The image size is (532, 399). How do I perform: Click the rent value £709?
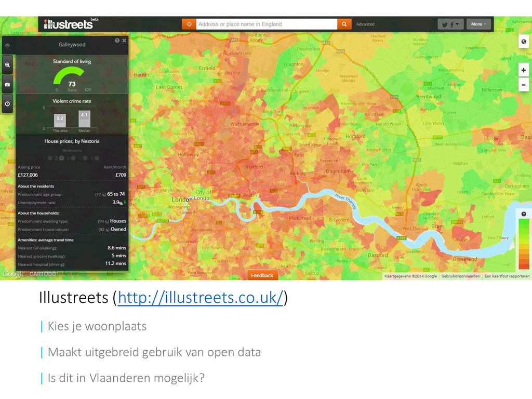121,175
